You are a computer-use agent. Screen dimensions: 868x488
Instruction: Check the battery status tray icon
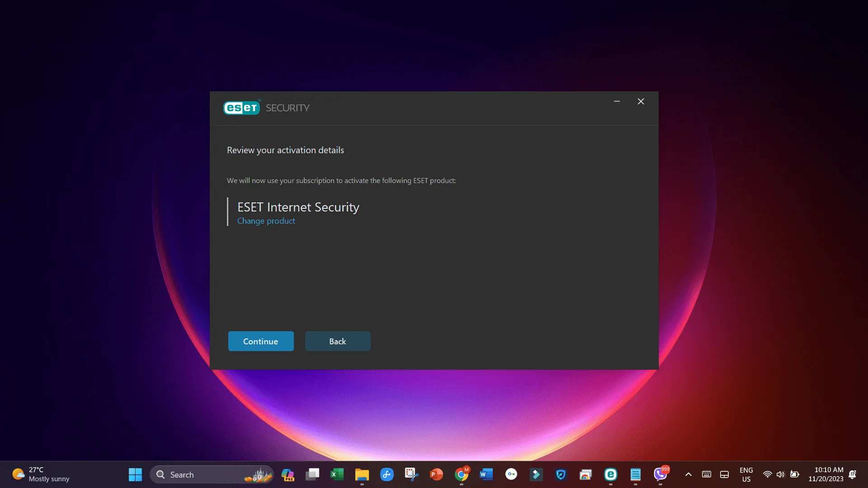pyautogui.click(x=794, y=474)
